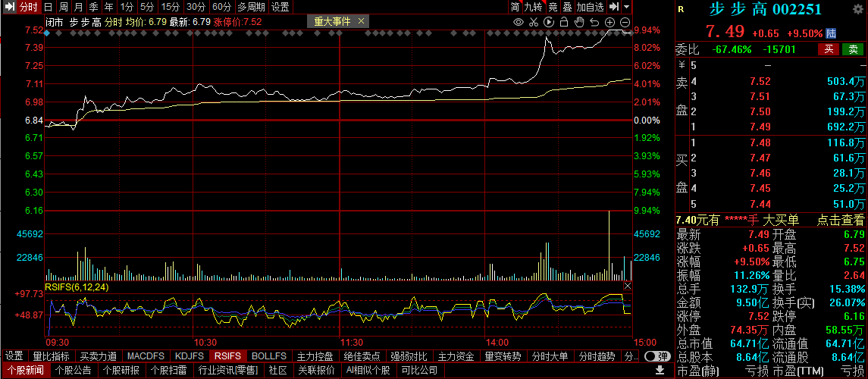This screenshot has width=868, height=379.
Task: Select the KDJFS indicator tab
Action: pyautogui.click(x=190, y=356)
